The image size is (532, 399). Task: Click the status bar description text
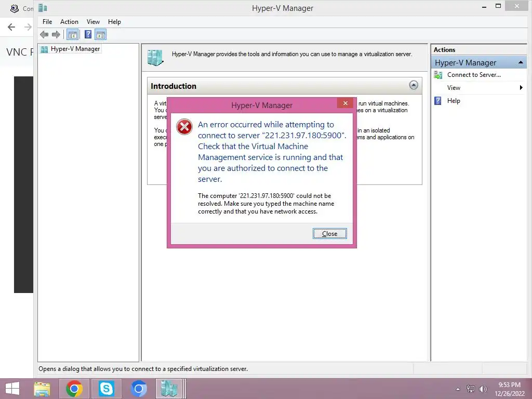click(x=143, y=369)
